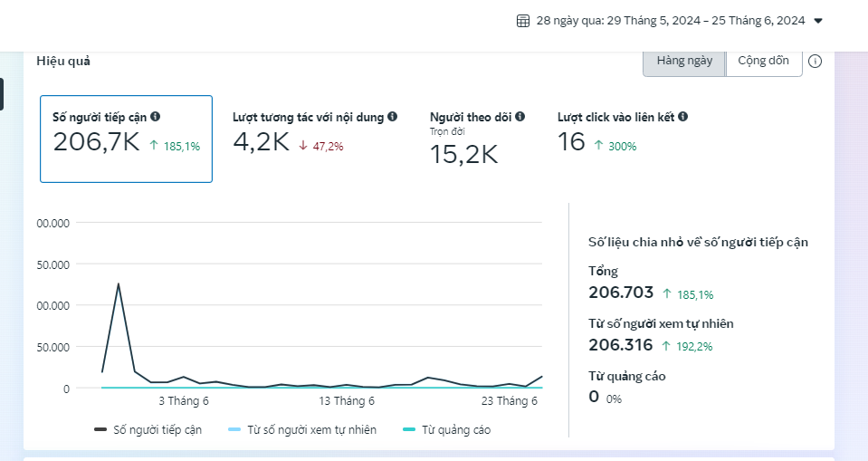Click info icon next to Lượt click vào liên kết
The width and height of the screenshot is (868, 461).
coord(683,116)
